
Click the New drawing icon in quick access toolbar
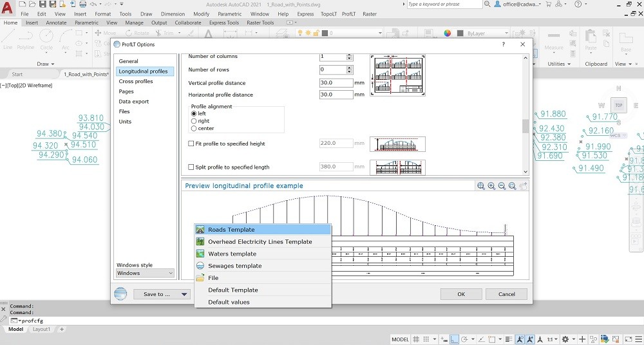[x=22, y=4]
